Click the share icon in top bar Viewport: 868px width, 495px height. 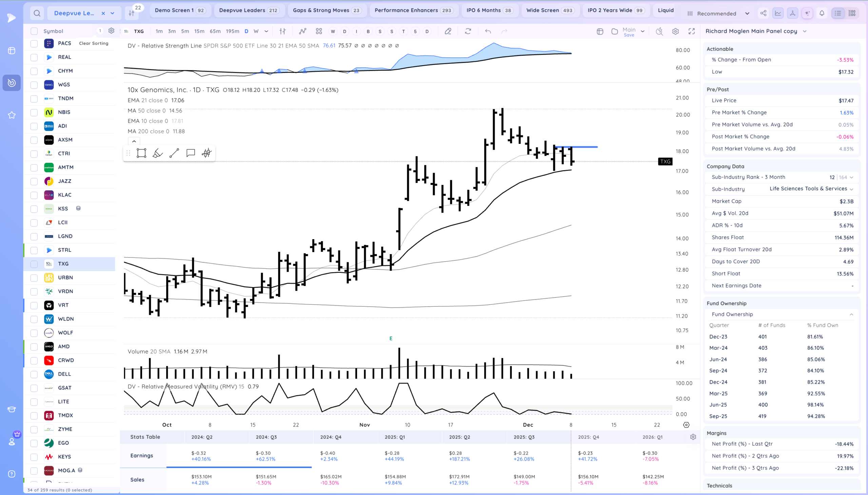(x=763, y=13)
